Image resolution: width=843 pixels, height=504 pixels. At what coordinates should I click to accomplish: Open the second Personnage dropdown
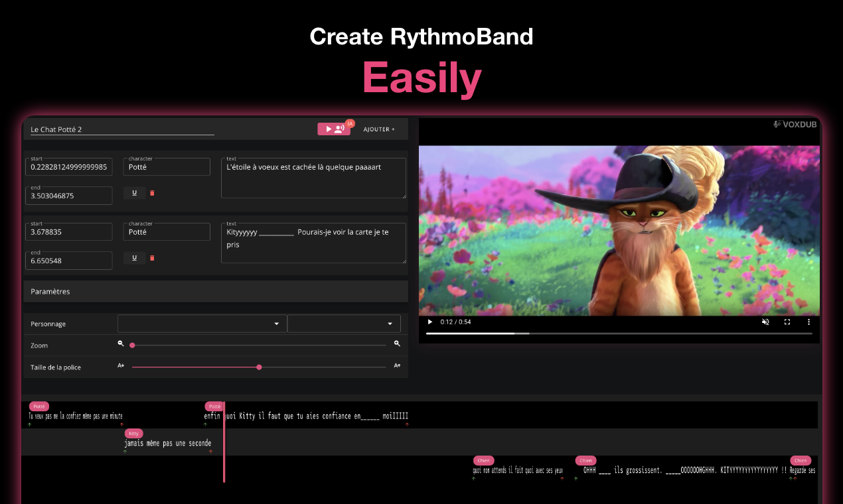pos(345,324)
